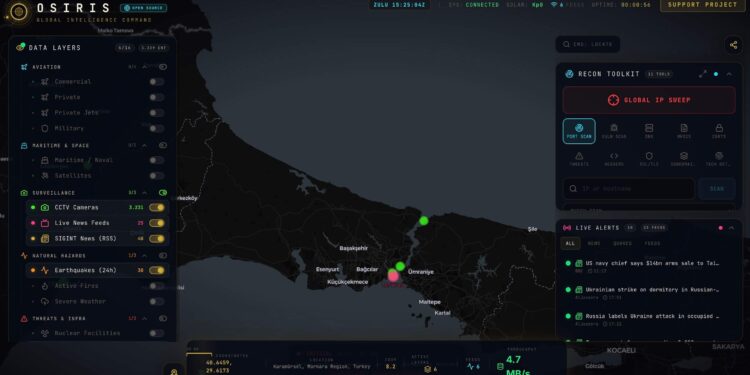Collapse the Recon Toolkit panel
The width and height of the screenshot is (750, 375).
tap(729, 74)
